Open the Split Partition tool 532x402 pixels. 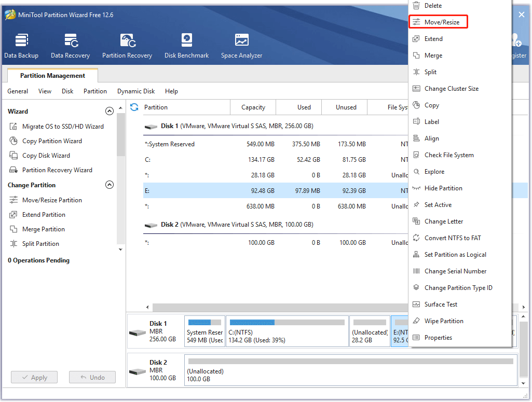(x=40, y=243)
